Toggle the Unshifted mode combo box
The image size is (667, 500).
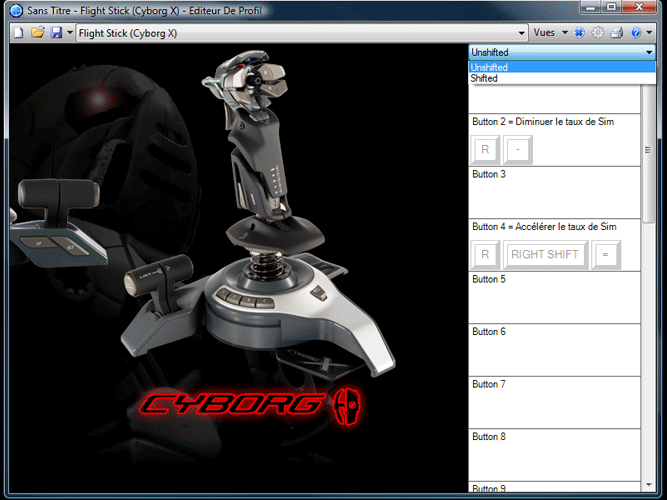point(562,52)
